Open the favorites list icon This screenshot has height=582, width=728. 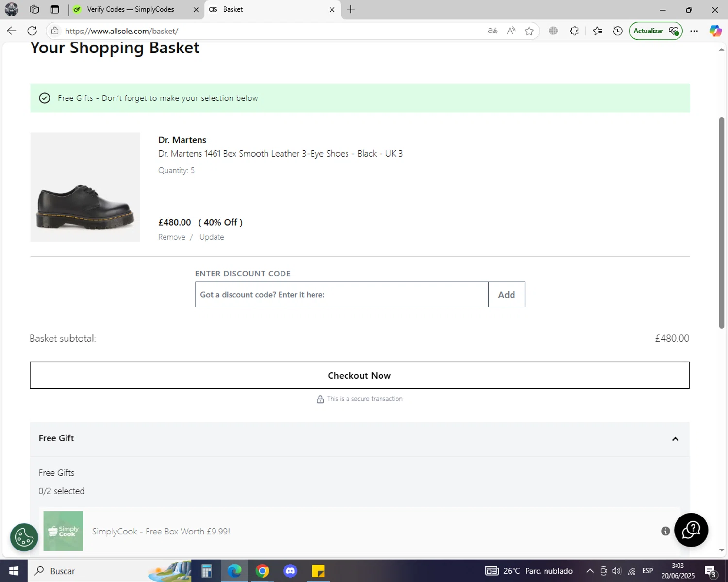[597, 31]
